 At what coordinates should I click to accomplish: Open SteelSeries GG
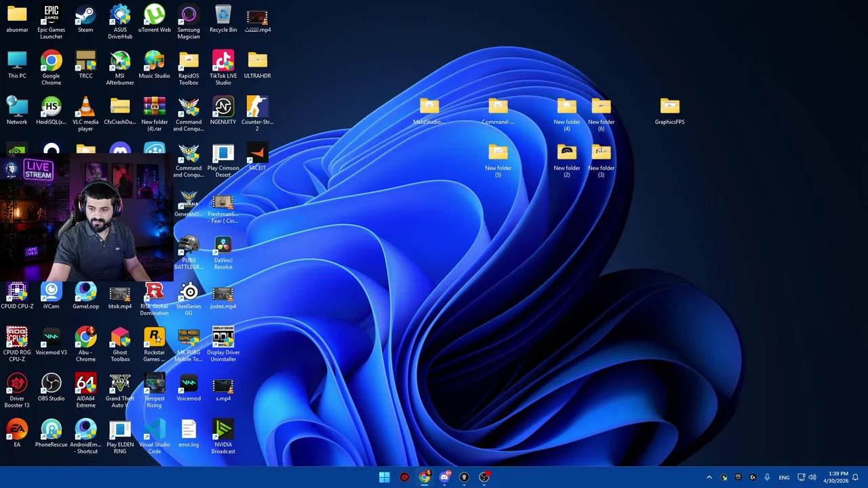(x=189, y=299)
